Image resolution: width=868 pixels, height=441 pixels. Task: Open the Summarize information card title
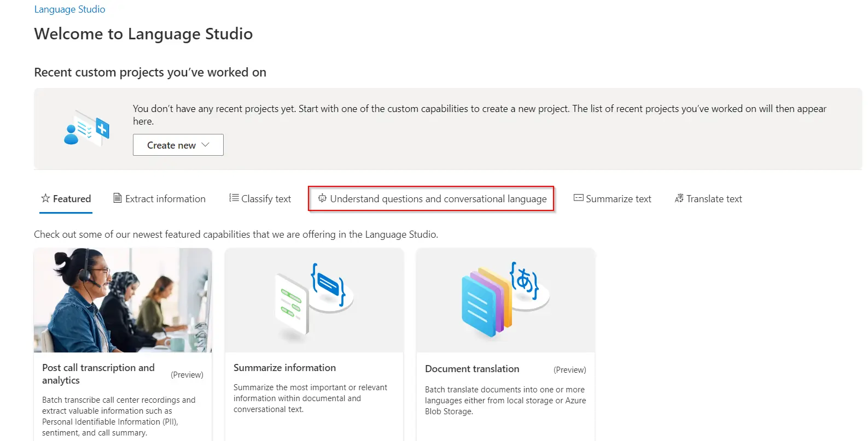(284, 368)
